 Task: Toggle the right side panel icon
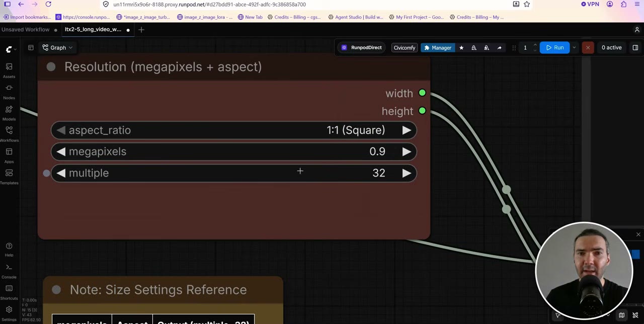(x=635, y=48)
